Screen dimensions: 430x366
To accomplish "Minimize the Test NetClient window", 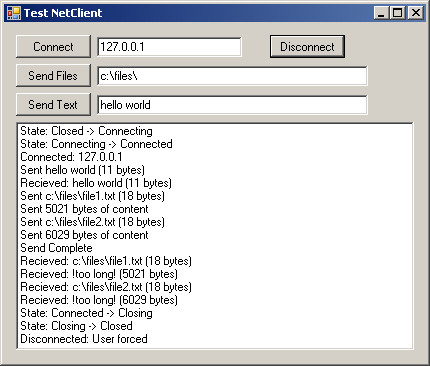I will (381, 13).
